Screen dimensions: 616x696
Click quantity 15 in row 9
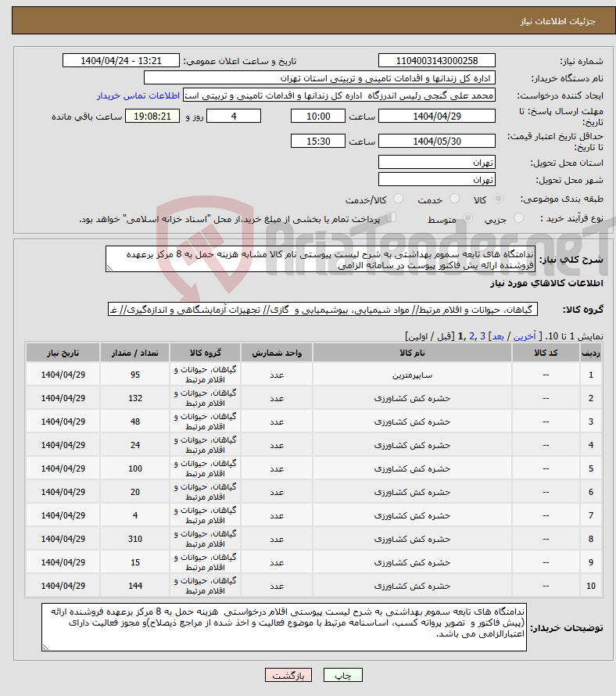click(135, 563)
